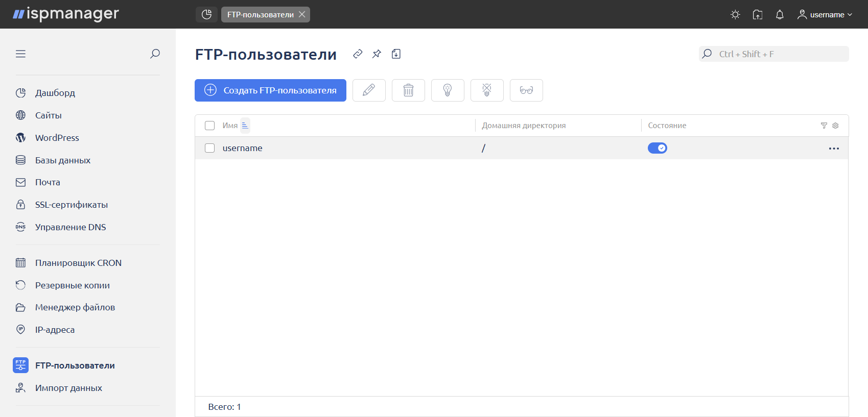Tick the select-all header checkbox
868x417 pixels.
tap(209, 126)
